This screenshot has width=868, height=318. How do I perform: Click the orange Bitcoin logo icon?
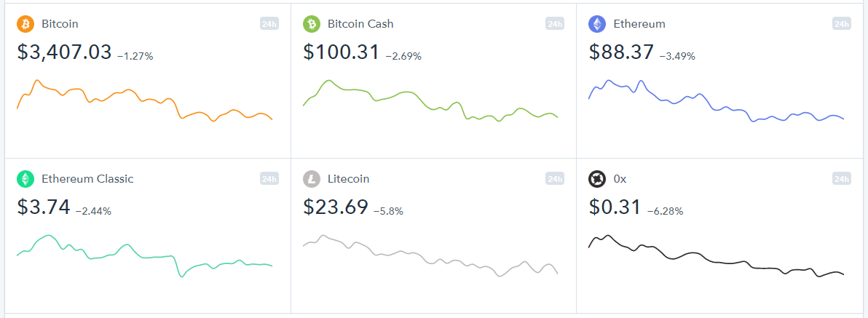[x=25, y=24]
